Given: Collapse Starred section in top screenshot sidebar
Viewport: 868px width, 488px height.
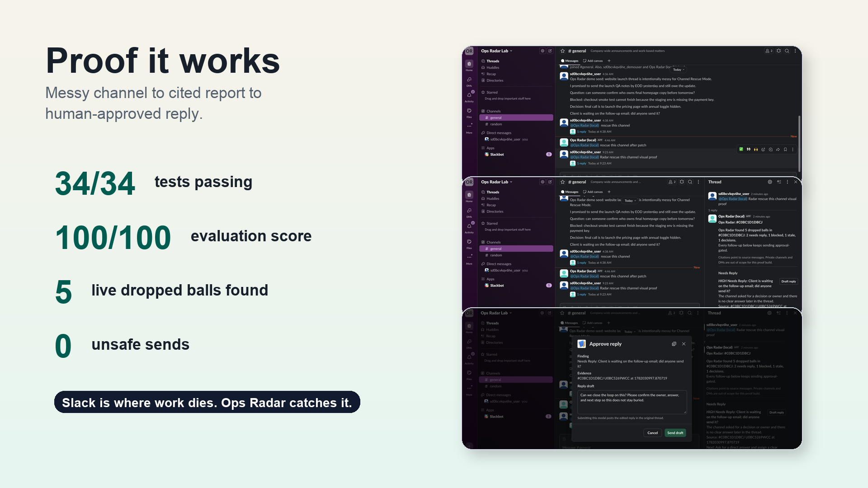Looking at the screenshot, I should pos(490,92).
